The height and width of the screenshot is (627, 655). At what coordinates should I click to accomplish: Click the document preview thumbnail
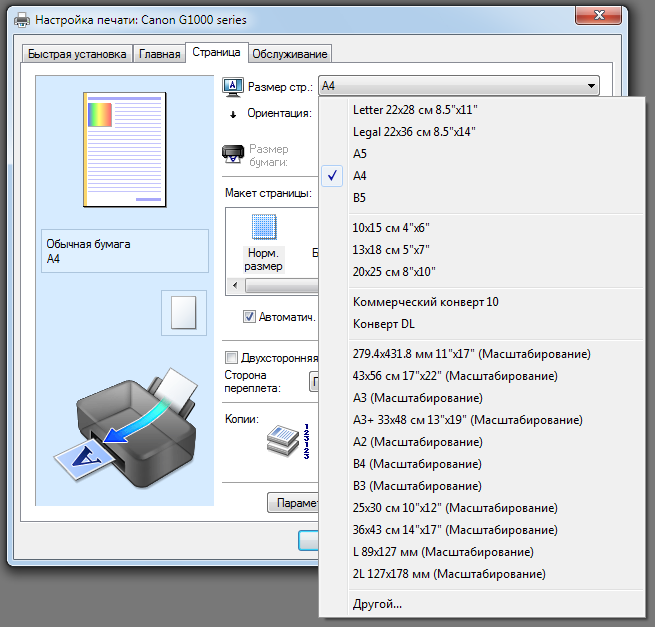pos(124,150)
